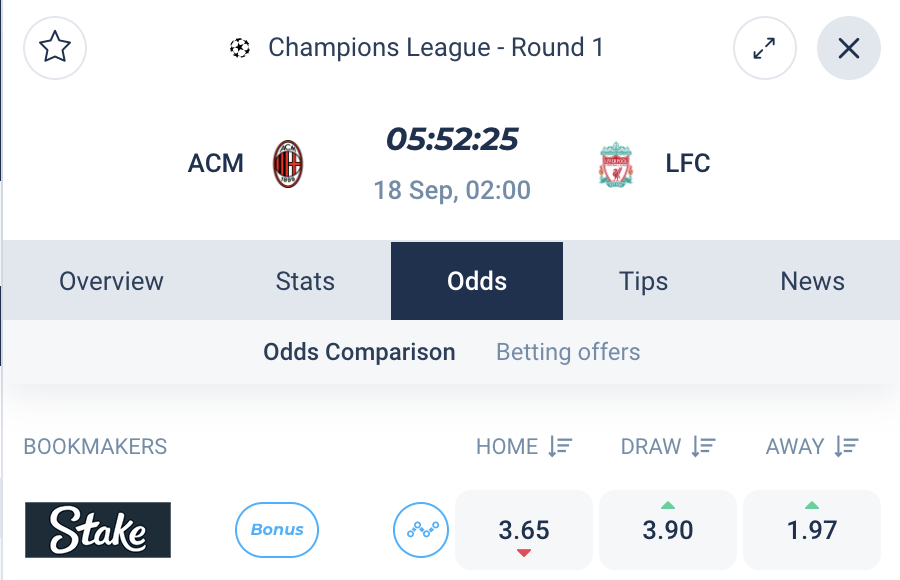
Task: Open the News tab
Action: coord(812,281)
